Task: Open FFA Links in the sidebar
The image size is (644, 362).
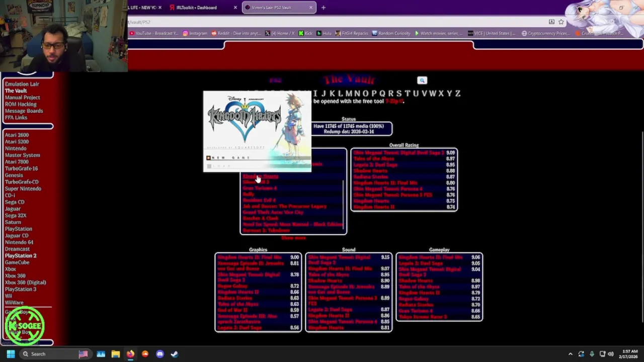Action: point(16,118)
